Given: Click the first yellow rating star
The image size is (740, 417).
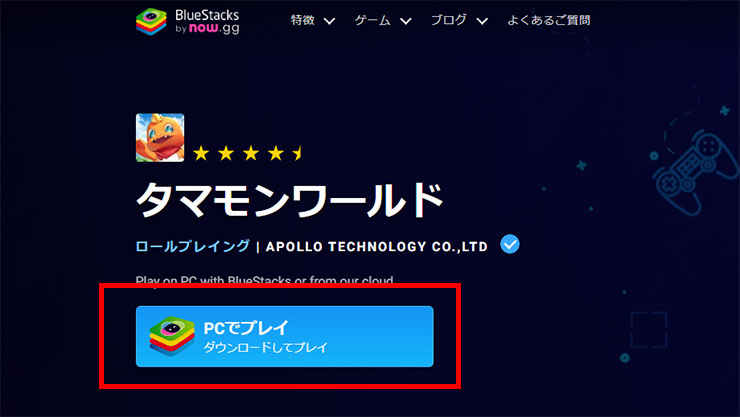Looking at the screenshot, I should click(201, 153).
